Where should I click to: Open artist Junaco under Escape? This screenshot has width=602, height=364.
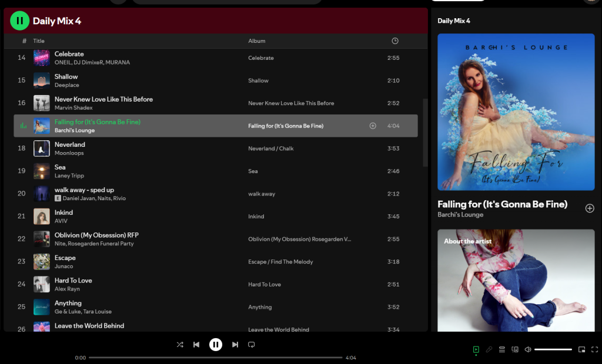[63, 266]
